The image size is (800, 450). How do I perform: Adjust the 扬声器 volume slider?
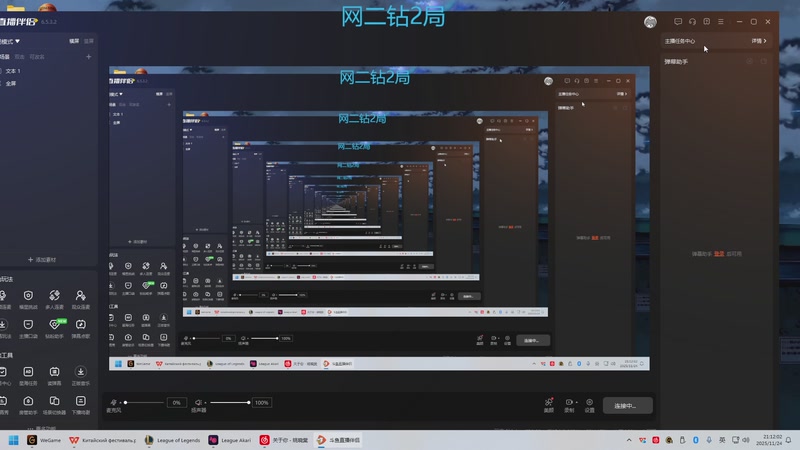click(230, 403)
